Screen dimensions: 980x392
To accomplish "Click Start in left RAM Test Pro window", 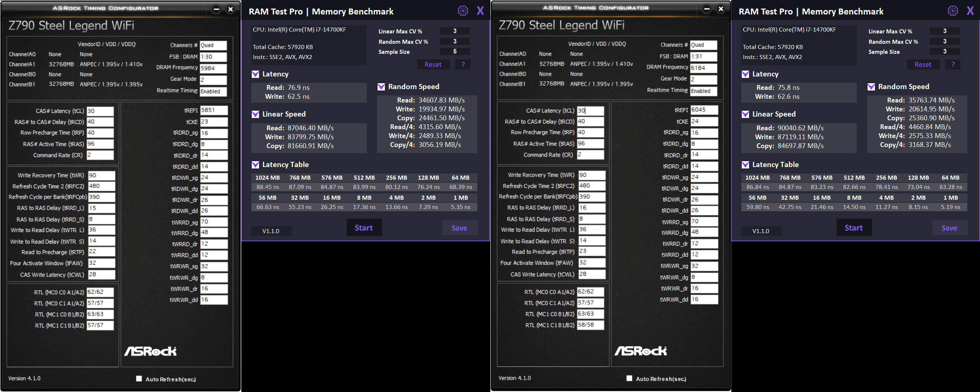I will 364,228.
